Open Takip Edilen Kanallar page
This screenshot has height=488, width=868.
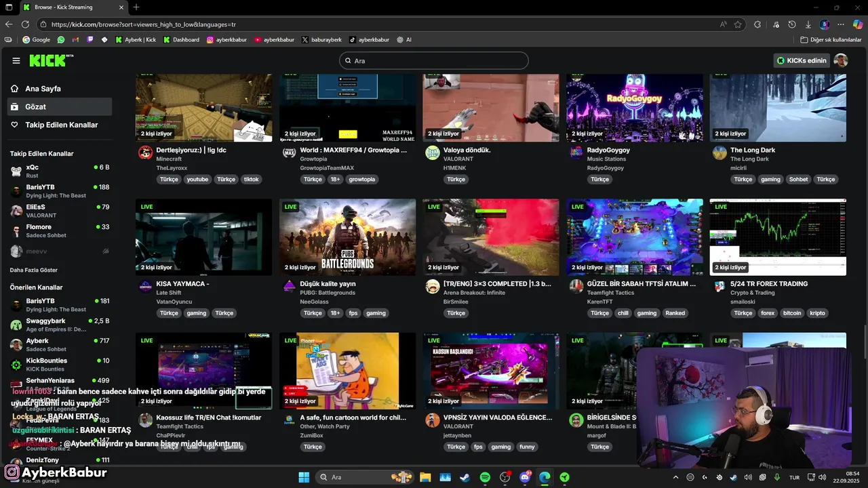[x=60, y=125]
